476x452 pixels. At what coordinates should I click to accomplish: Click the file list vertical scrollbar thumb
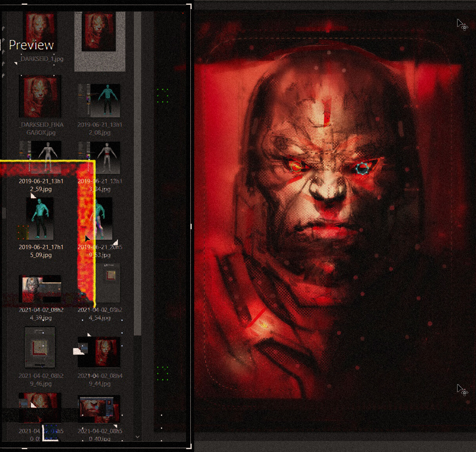point(137,173)
